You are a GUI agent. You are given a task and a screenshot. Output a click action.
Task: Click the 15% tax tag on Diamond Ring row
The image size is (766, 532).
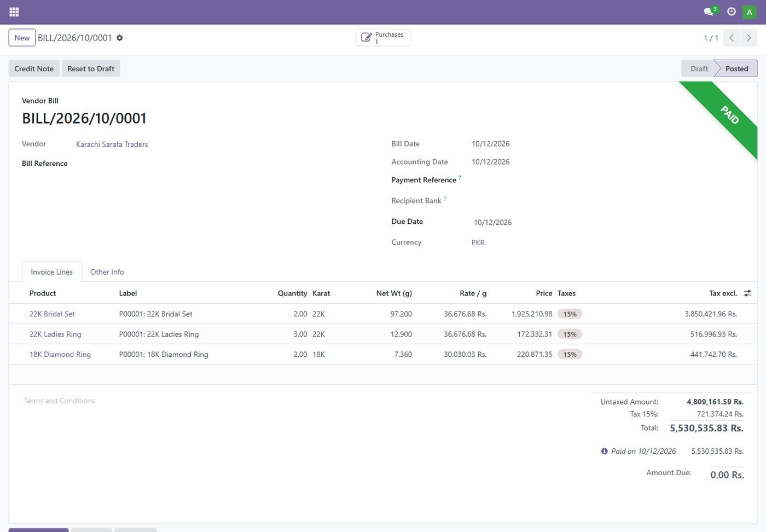click(570, 355)
